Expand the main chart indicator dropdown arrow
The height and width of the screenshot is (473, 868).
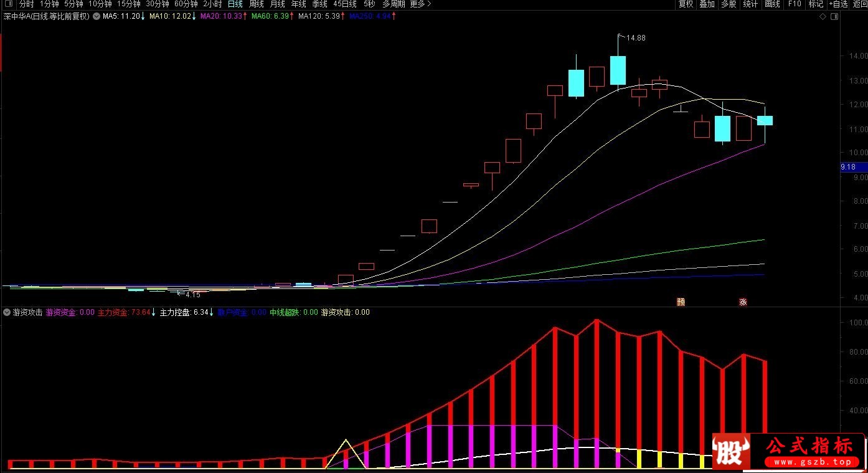[97, 16]
